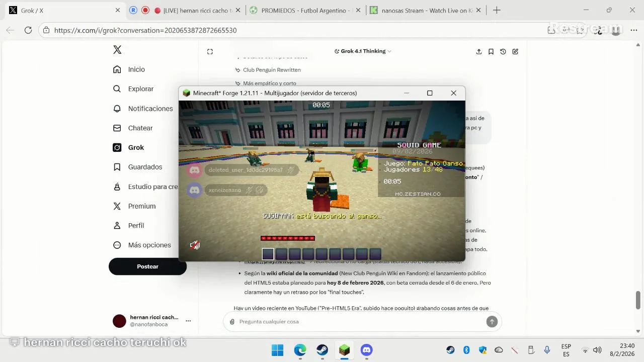Click the OneDrive cloud tray icon
This screenshot has width=644, height=362.
click(x=499, y=350)
